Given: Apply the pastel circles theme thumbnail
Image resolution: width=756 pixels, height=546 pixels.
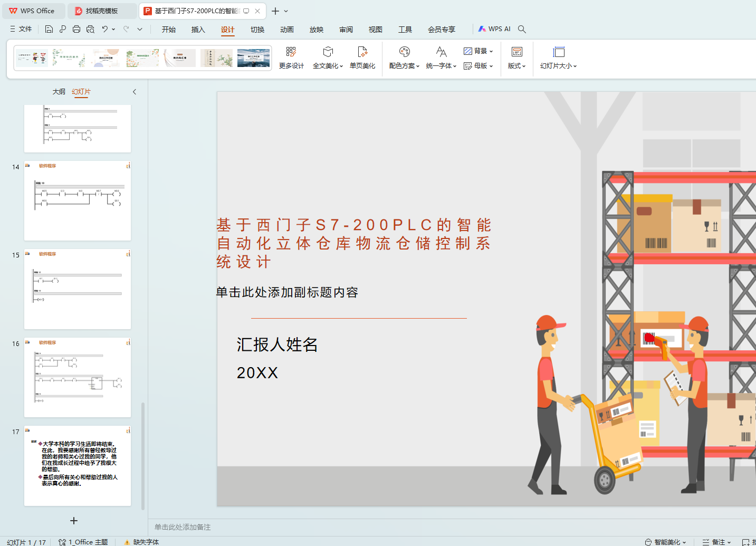Looking at the screenshot, I should (106, 58).
